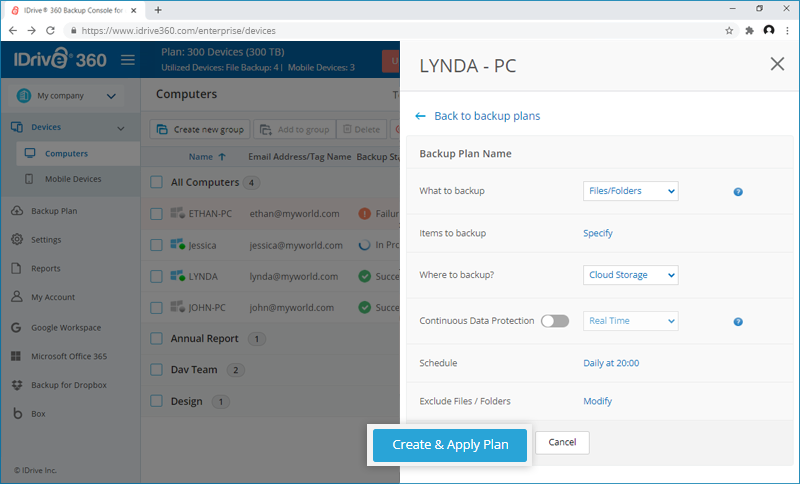Click the back arrow to backup plans

(420, 116)
